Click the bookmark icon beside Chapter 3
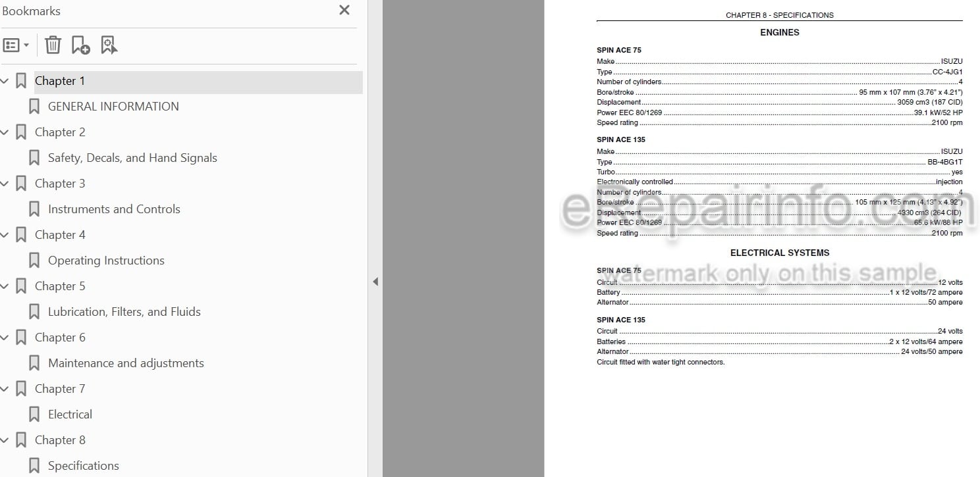 21,184
